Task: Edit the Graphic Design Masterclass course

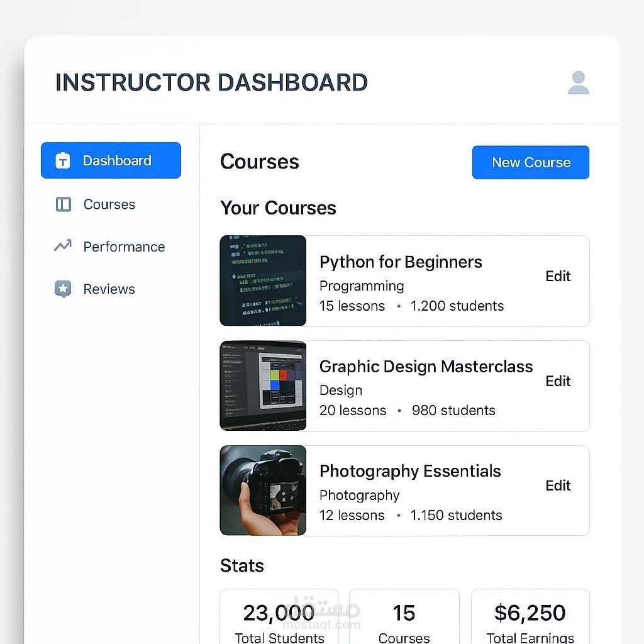Action: pyautogui.click(x=558, y=381)
